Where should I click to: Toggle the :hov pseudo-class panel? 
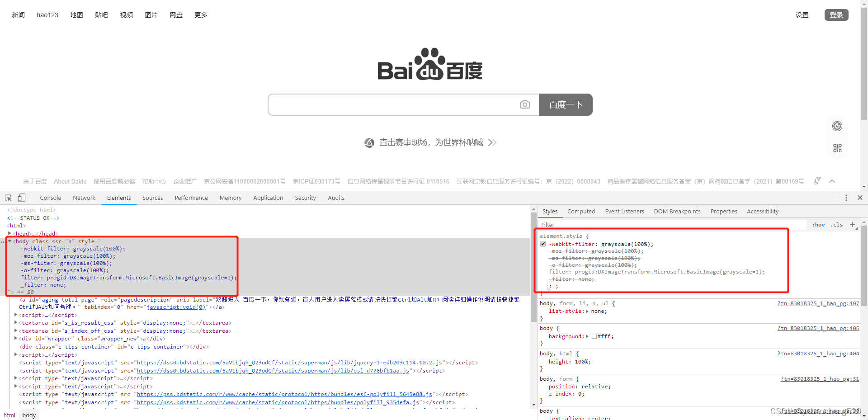818,225
